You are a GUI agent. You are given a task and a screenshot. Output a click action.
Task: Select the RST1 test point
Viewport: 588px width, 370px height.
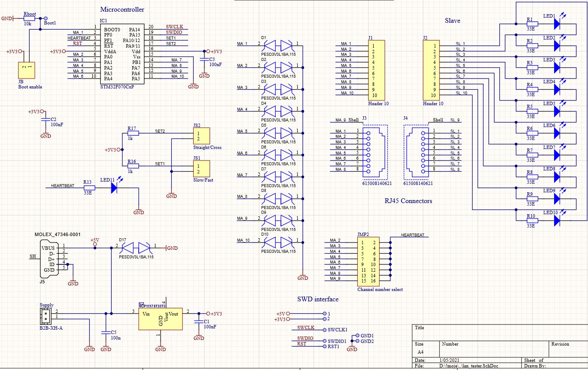click(x=324, y=346)
